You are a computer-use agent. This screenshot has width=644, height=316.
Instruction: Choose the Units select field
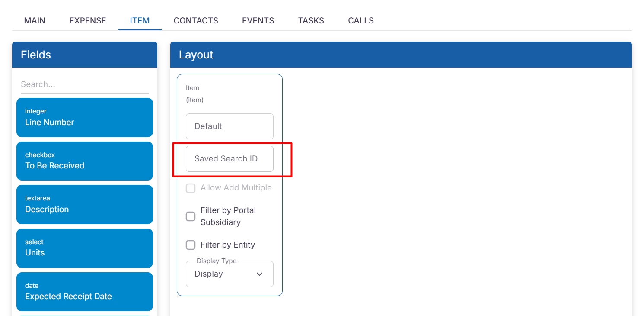85,248
